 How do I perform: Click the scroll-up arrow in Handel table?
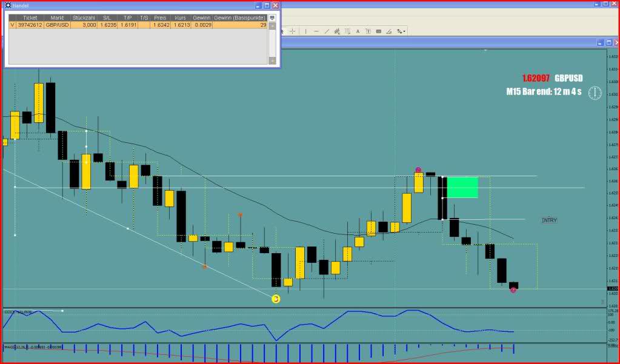click(272, 25)
